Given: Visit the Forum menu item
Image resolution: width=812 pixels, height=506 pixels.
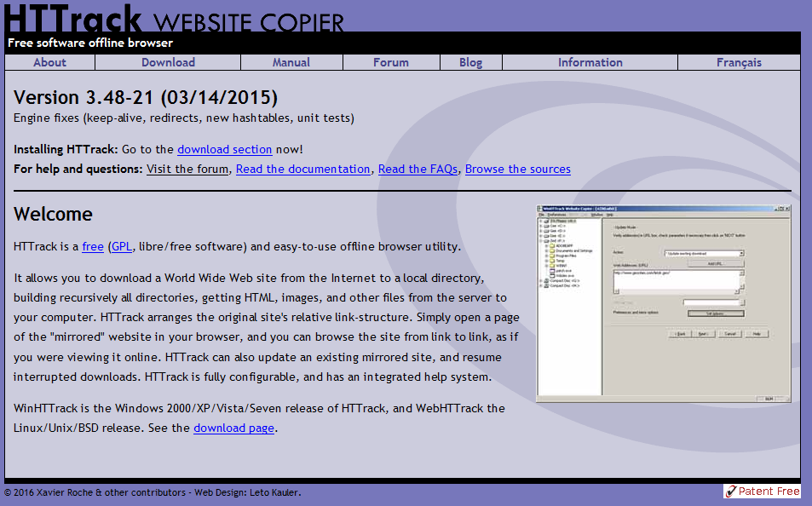Looking at the screenshot, I should tap(391, 62).
